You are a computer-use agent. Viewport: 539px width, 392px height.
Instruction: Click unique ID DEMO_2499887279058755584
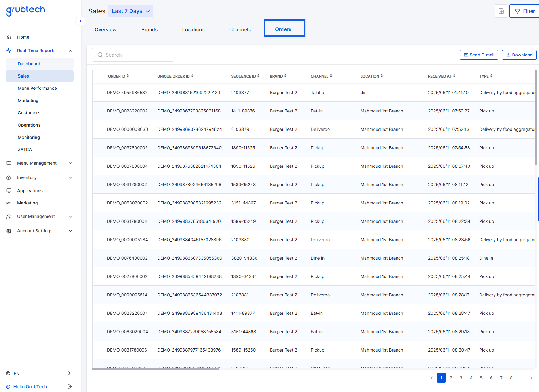pyautogui.click(x=189, y=332)
